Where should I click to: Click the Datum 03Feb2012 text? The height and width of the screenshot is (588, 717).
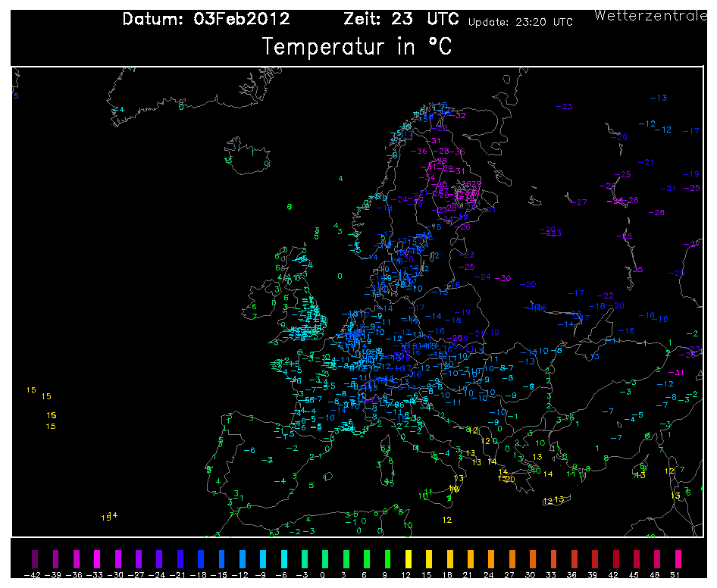206,19
